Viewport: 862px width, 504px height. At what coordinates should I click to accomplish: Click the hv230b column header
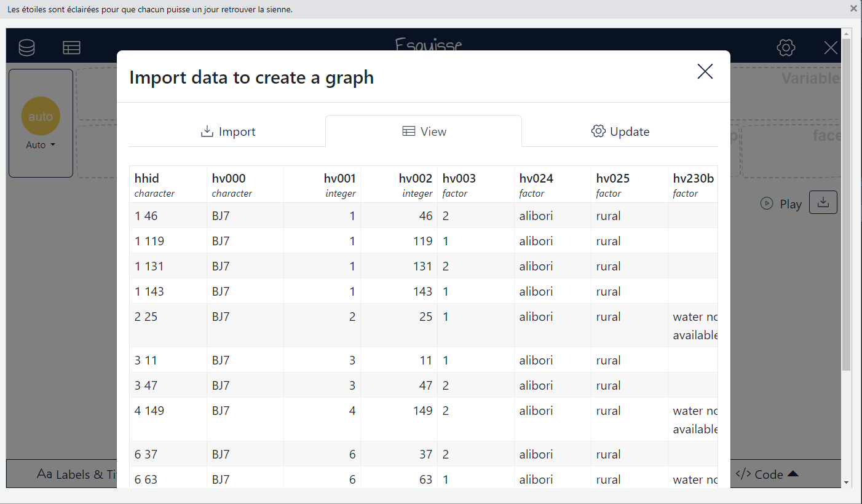tap(693, 184)
